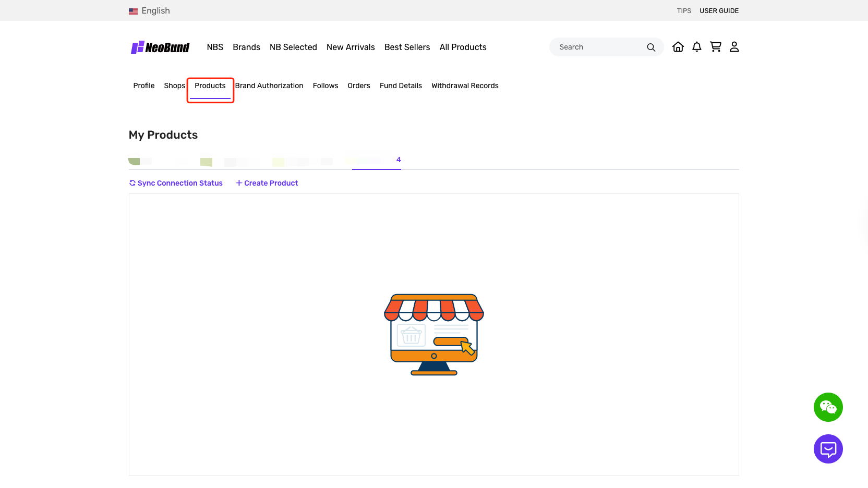Switch to the Profile tab

(143, 86)
